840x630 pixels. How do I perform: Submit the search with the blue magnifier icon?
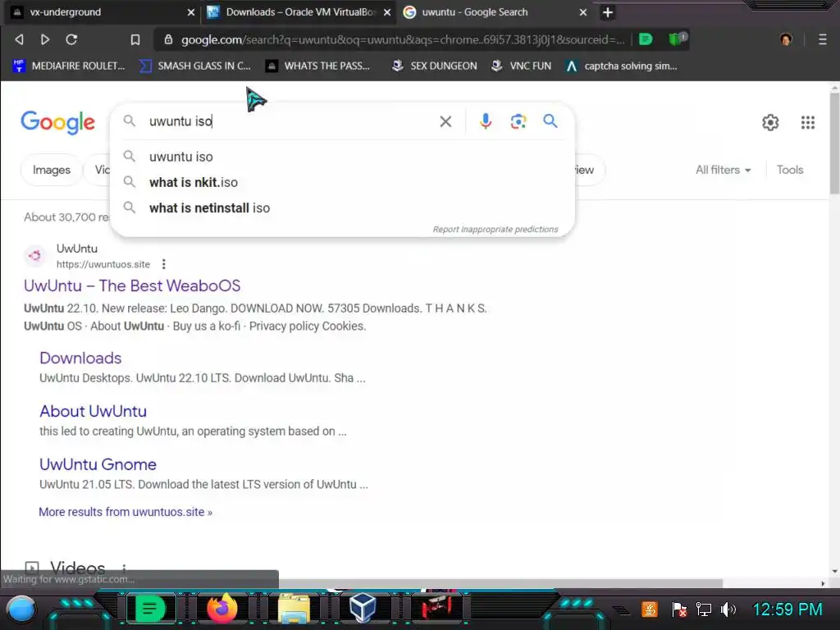point(550,121)
